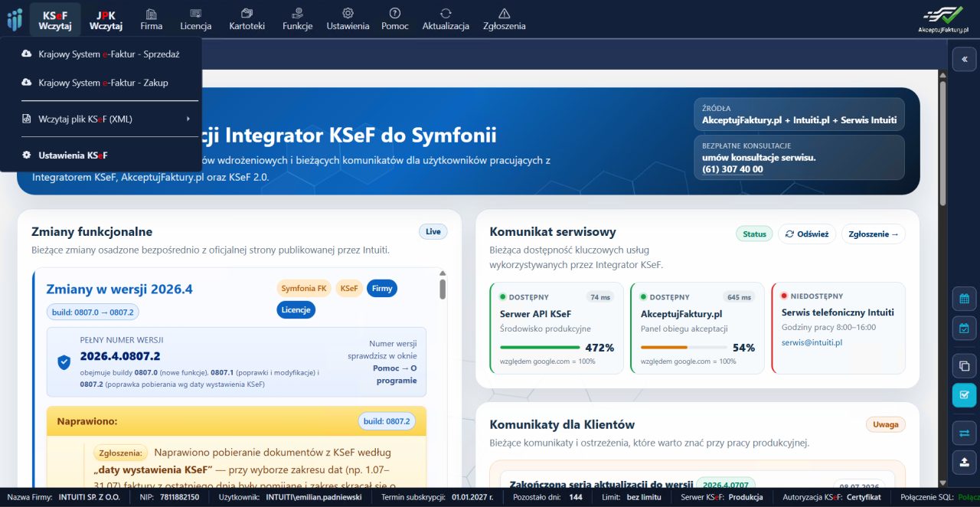The width and height of the screenshot is (980, 507).
Task: Click the Zgłoszenia: label in Naprawiono box
Action: pyautogui.click(x=120, y=453)
